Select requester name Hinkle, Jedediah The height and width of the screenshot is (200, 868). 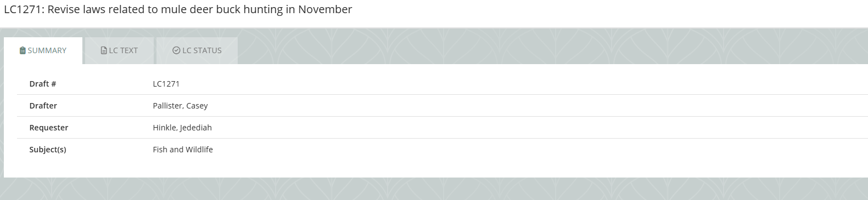point(182,128)
